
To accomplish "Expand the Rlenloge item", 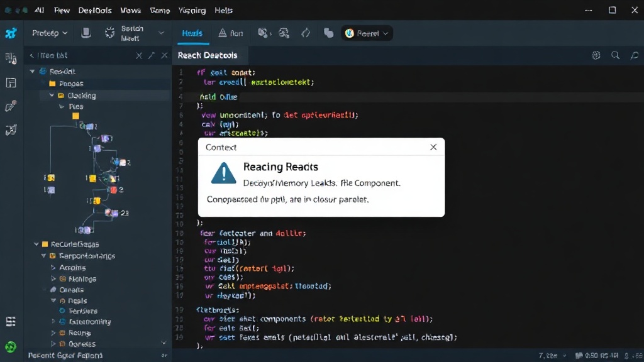I will click(53, 278).
